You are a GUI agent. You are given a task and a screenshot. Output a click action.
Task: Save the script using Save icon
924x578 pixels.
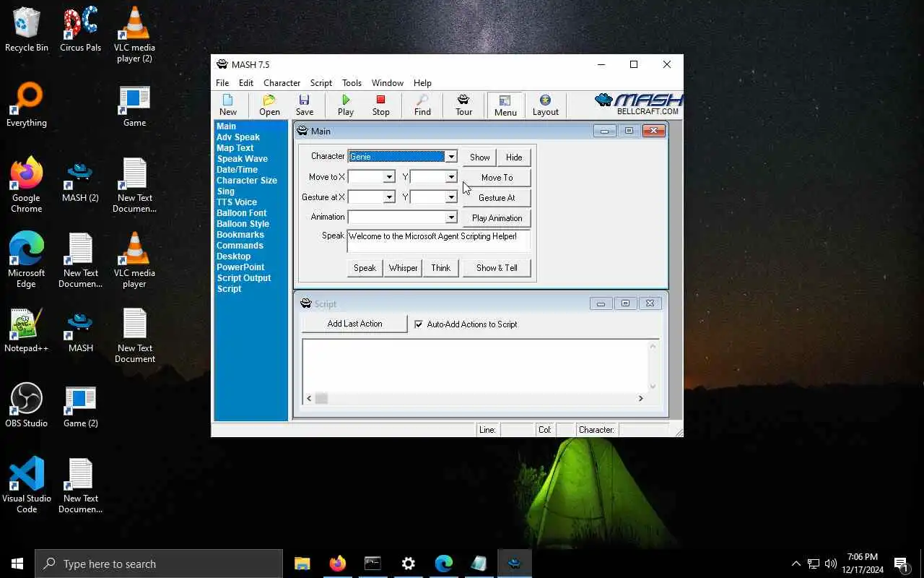(305, 105)
